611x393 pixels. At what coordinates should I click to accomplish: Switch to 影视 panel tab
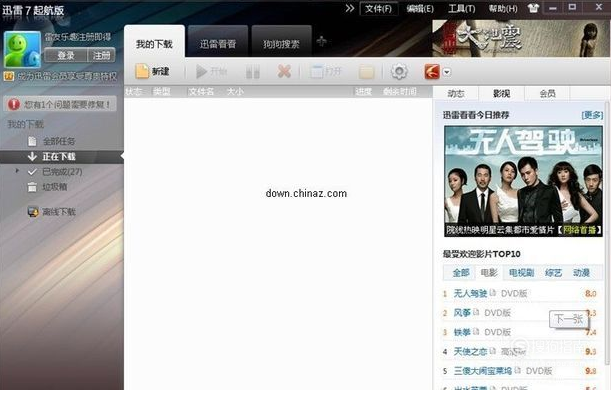click(x=502, y=93)
